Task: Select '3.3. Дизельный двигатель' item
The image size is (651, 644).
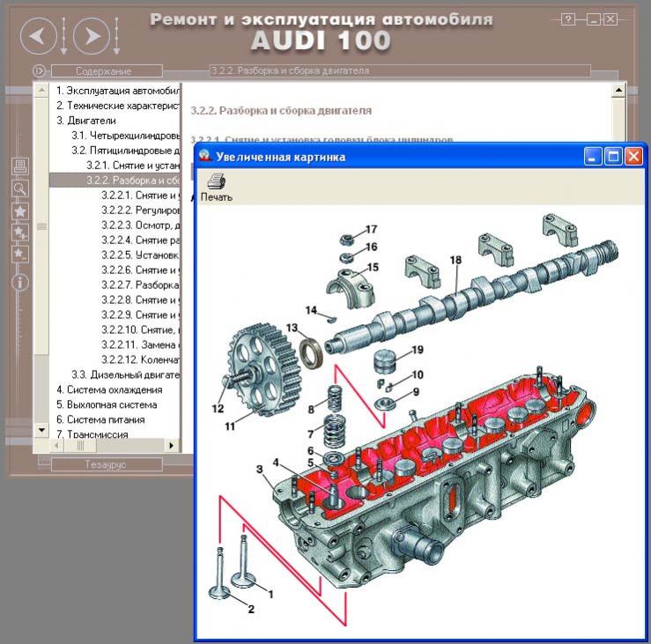Action: tap(125, 374)
